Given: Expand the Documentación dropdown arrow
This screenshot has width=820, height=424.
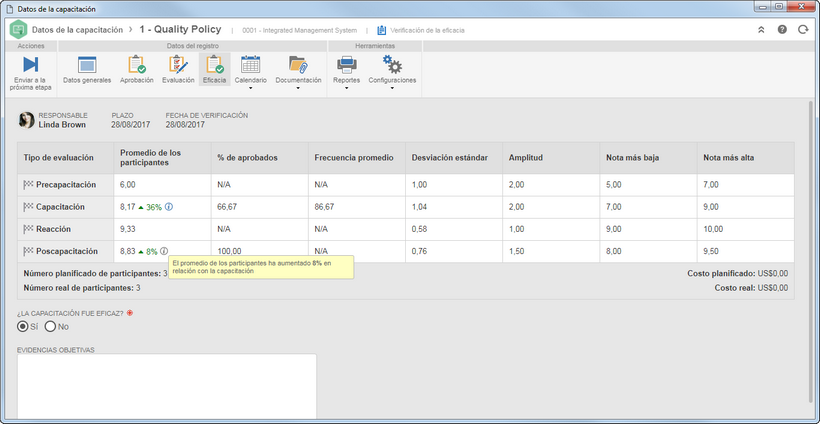Looking at the screenshot, I should click(x=298, y=88).
